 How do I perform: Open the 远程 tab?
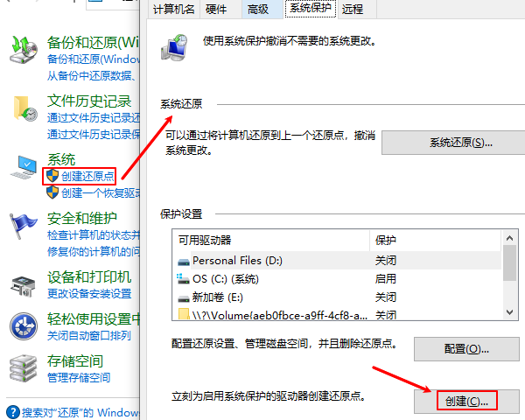pyautogui.click(x=353, y=10)
